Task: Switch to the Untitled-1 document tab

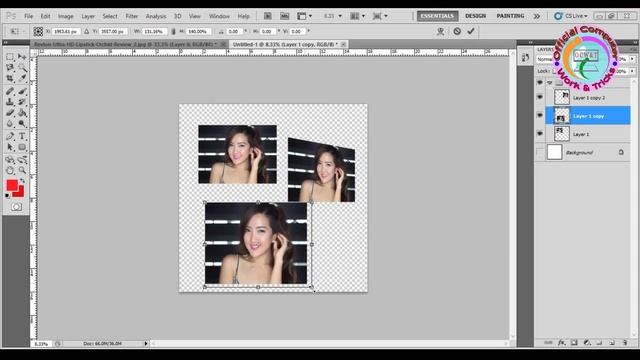Action: coord(285,44)
